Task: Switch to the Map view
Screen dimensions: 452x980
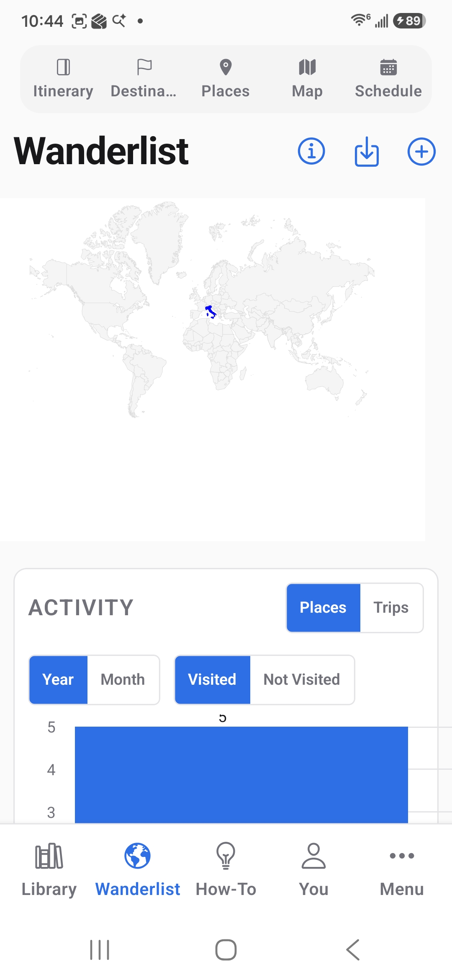Action: click(x=307, y=79)
